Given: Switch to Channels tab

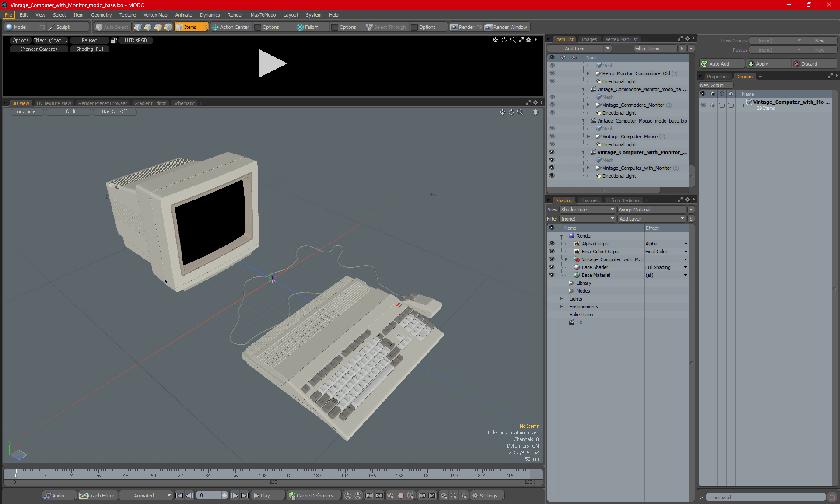Looking at the screenshot, I should [x=590, y=200].
